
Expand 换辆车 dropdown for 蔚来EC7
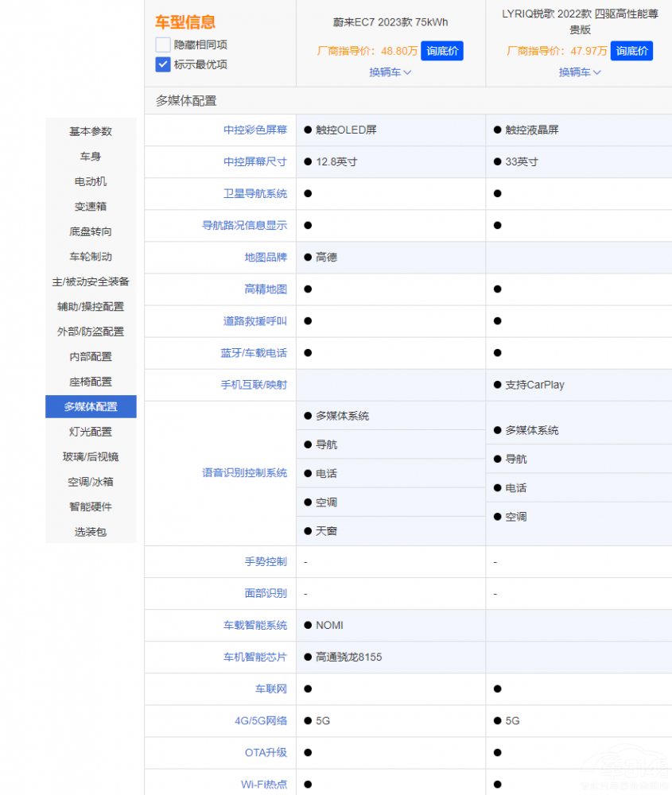click(390, 72)
